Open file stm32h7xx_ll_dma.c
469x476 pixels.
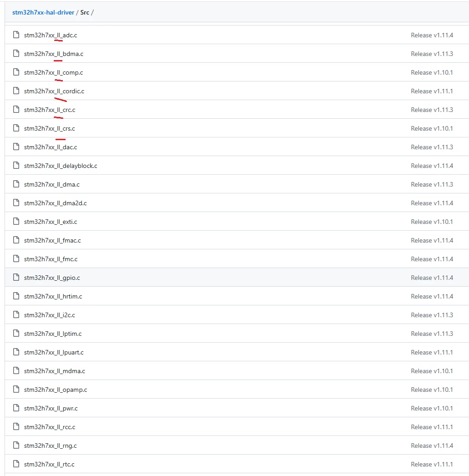tap(51, 185)
